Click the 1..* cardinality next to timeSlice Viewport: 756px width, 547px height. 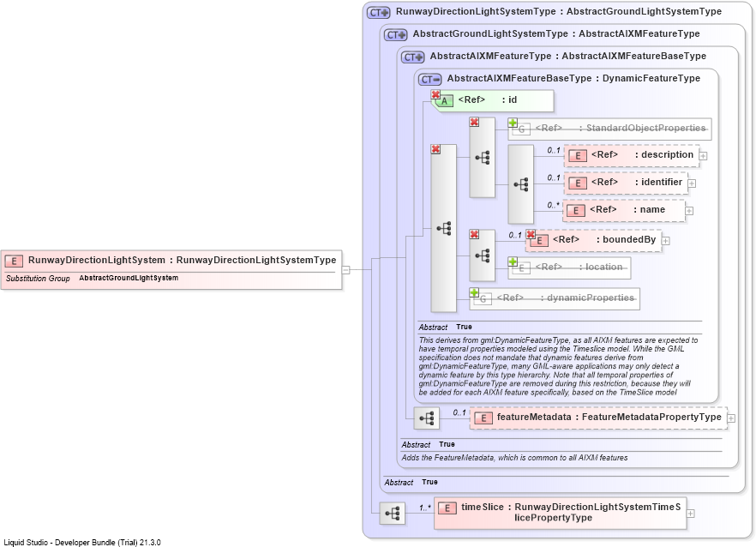[425, 508]
